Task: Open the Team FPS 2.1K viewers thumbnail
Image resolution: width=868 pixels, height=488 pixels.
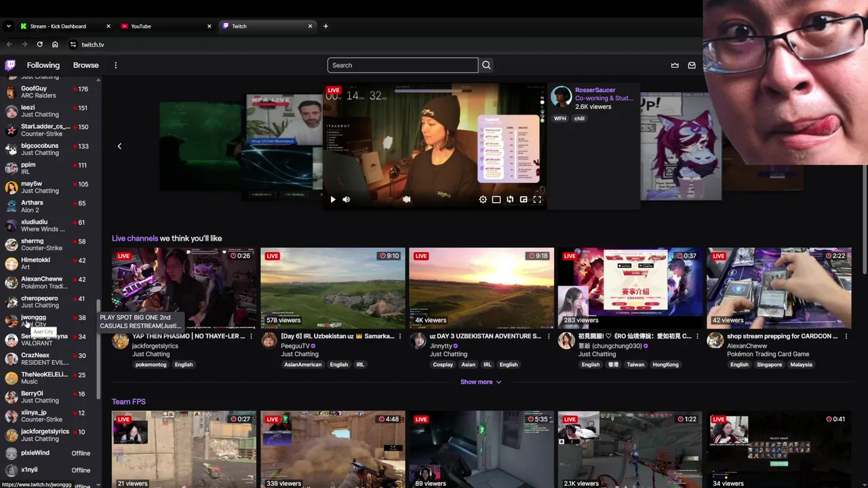Action: (631, 449)
